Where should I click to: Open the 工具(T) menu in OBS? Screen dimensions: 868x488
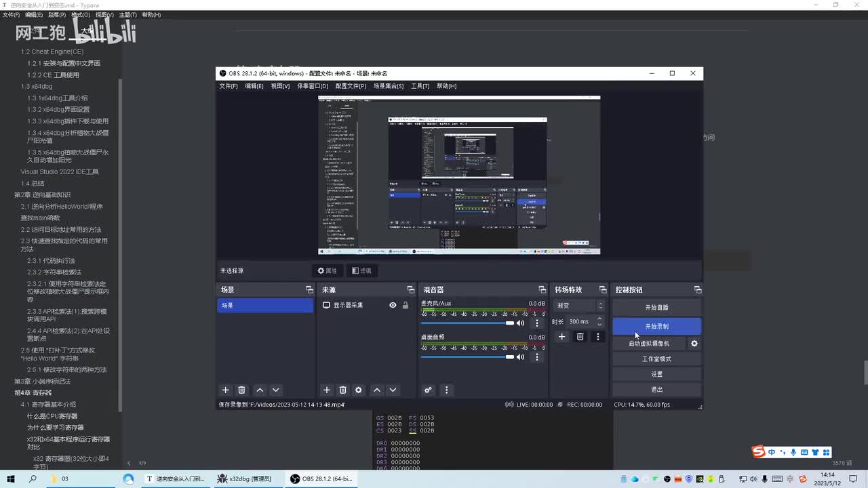coord(420,86)
